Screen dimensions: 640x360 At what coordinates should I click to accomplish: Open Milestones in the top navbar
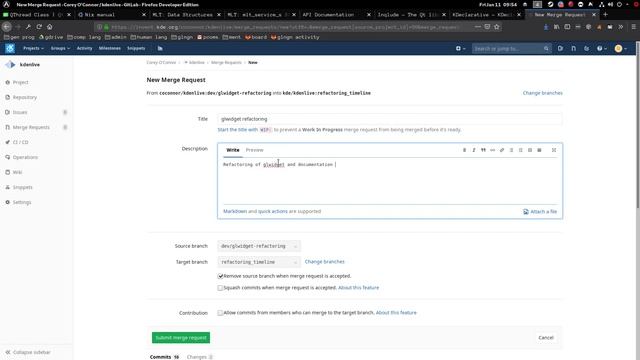pyautogui.click(x=109, y=48)
